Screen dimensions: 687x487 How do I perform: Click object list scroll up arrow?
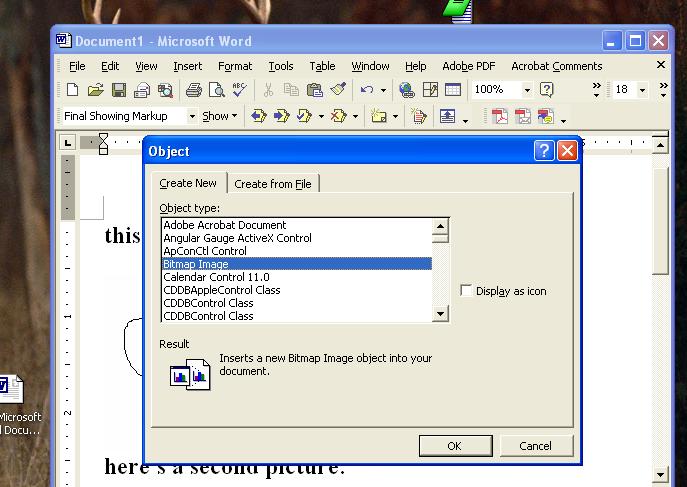tap(440, 226)
